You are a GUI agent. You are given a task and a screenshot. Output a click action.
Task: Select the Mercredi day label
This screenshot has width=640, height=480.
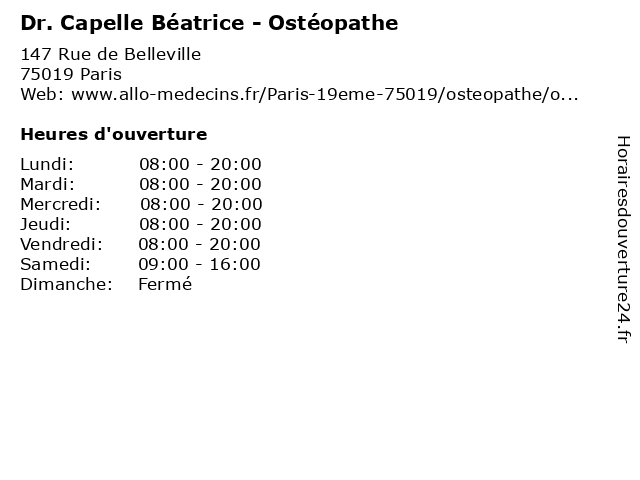pos(60,204)
